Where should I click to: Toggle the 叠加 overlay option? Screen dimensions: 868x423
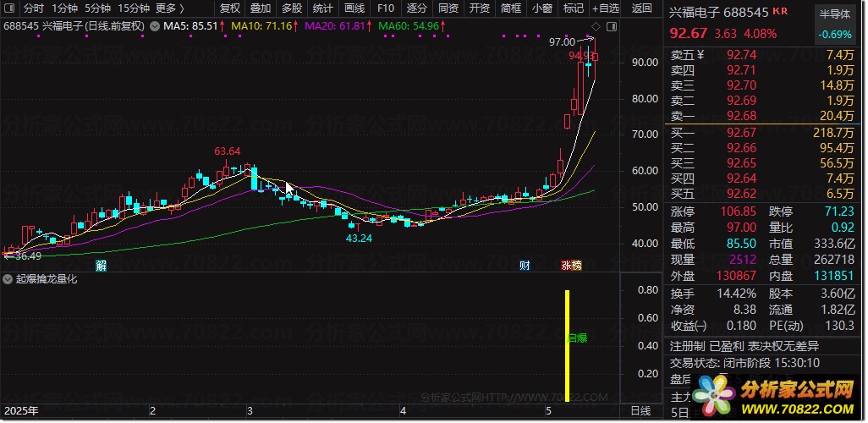(x=261, y=8)
